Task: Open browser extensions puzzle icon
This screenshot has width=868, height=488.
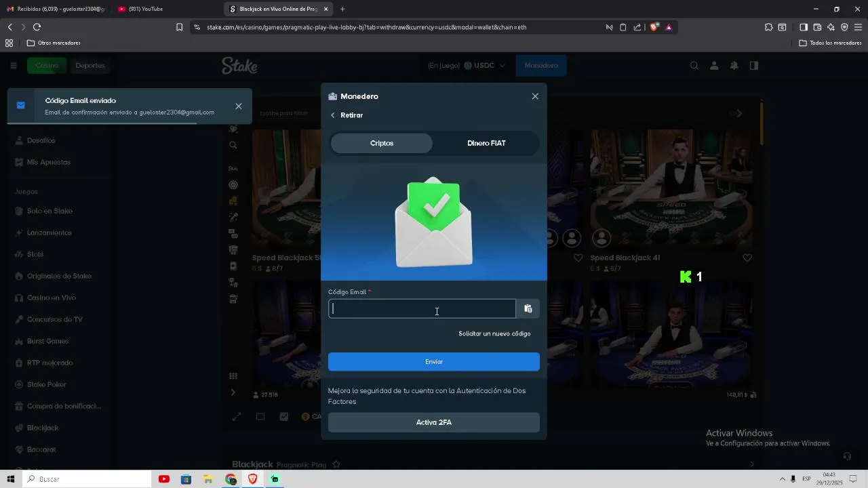Action: [x=768, y=27]
